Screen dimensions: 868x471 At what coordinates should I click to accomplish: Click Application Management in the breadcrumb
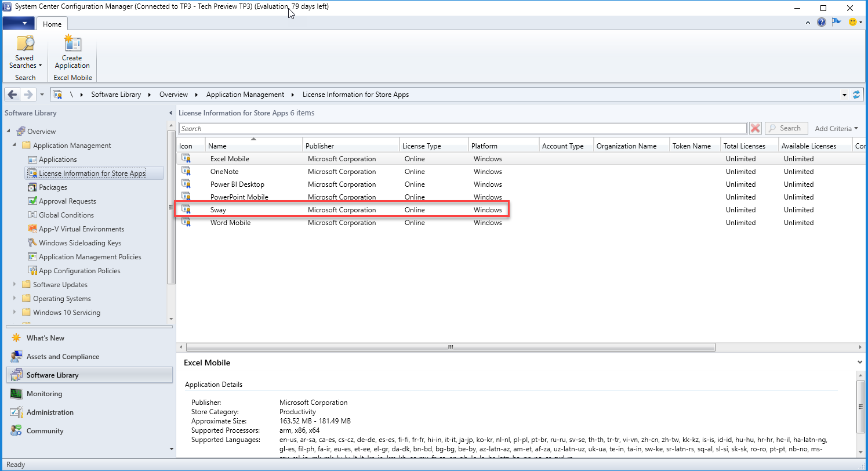point(245,95)
